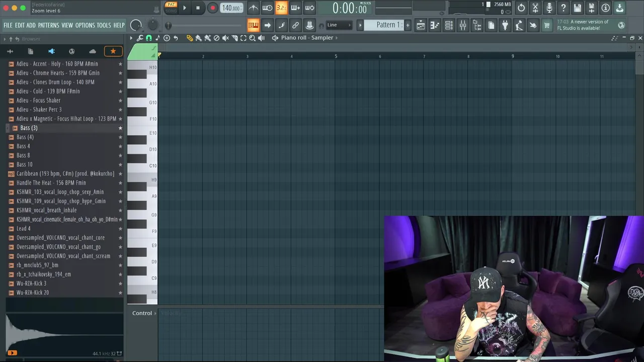
Task: Save project with the floppy disk icon
Action: [578, 8]
